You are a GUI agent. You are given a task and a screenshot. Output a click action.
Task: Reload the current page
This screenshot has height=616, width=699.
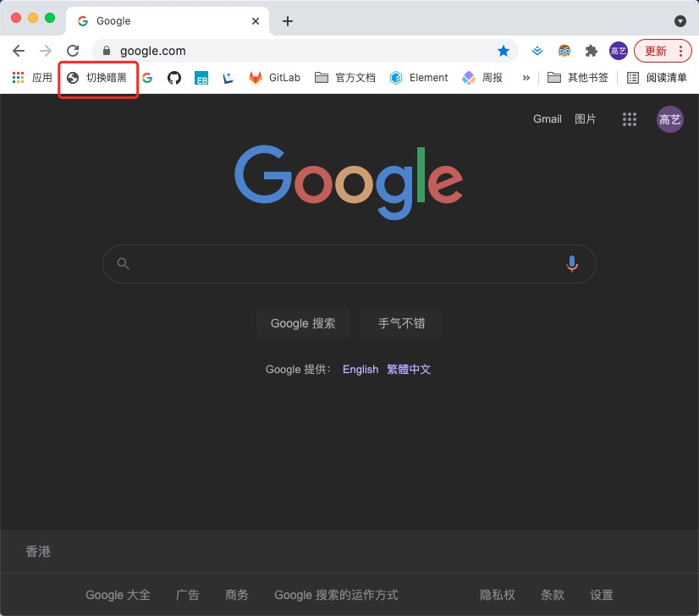73,51
